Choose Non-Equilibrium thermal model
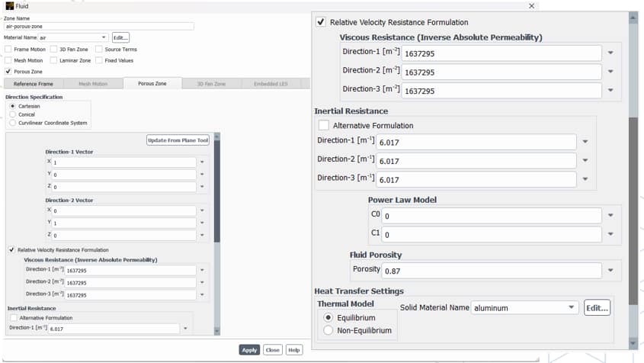This screenshot has width=644, height=363. pyautogui.click(x=328, y=330)
